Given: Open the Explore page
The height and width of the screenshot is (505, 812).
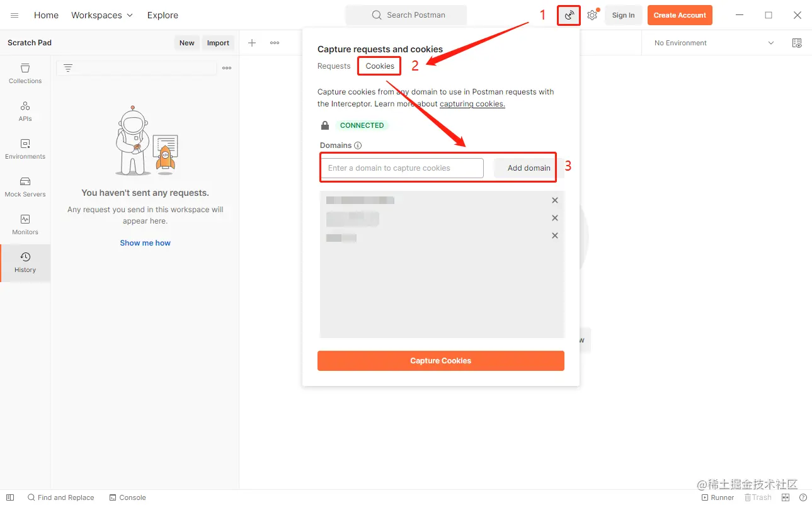Looking at the screenshot, I should (x=163, y=15).
